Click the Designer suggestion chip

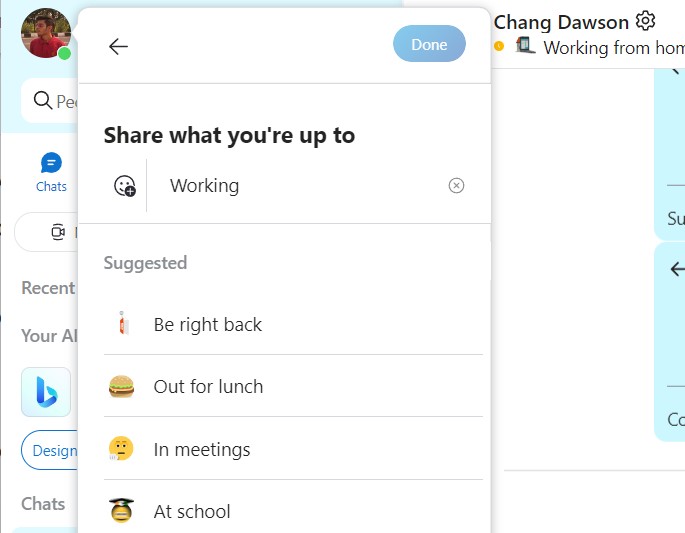click(52, 450)
